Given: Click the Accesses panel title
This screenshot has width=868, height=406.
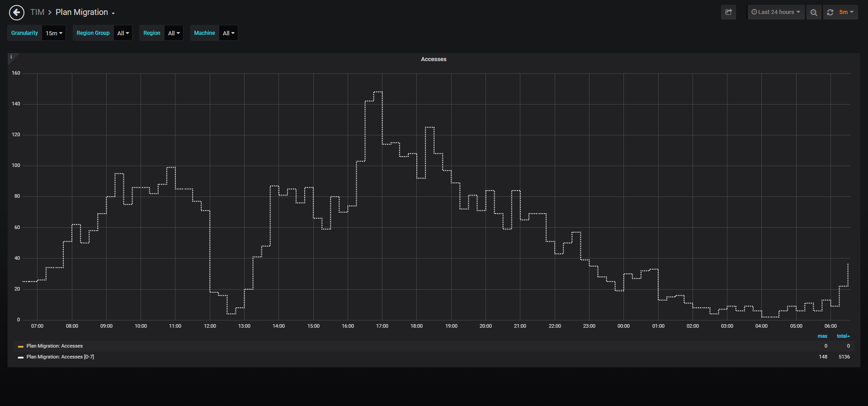Looking at the screenshot, I should [x=434, y=59].
